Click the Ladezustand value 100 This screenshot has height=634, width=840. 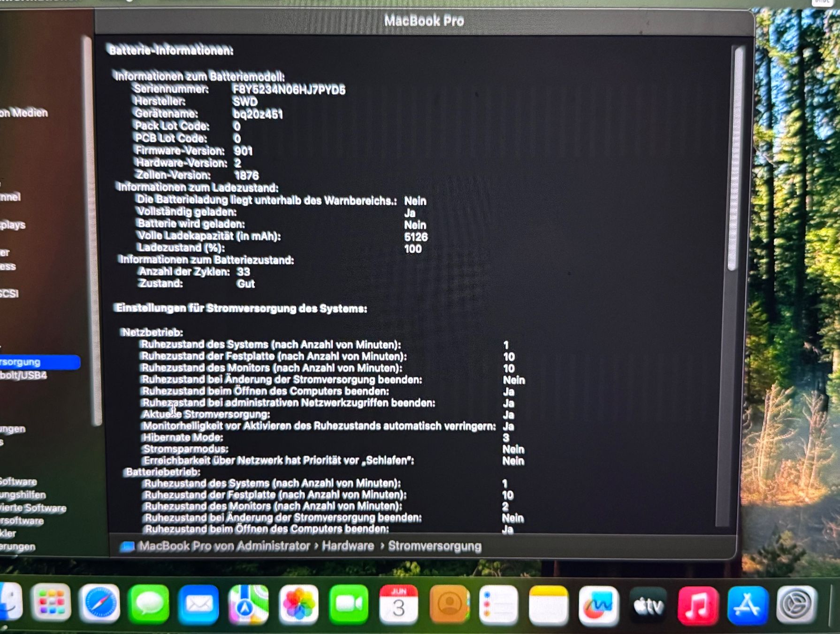click(413, 249)
